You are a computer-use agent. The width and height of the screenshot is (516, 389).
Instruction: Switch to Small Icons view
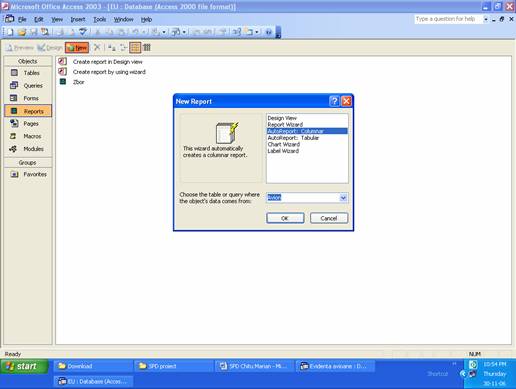coord(123,48)
